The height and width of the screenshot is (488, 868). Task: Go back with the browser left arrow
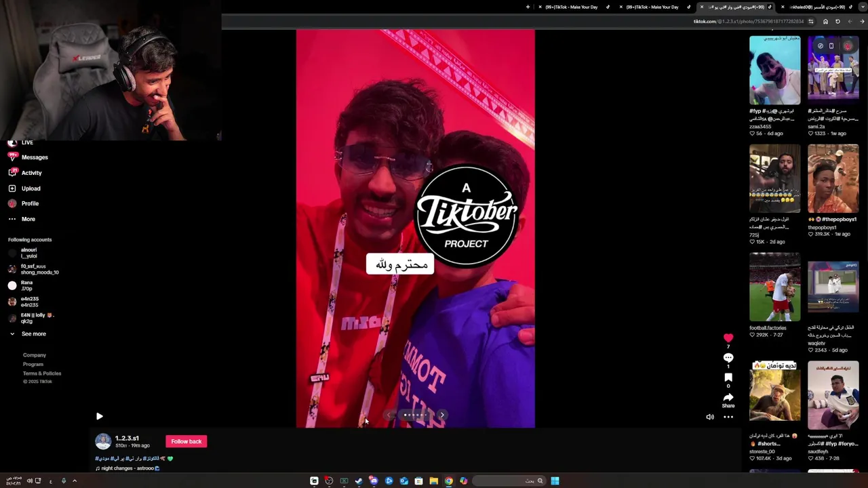click(x=850, y=22)
